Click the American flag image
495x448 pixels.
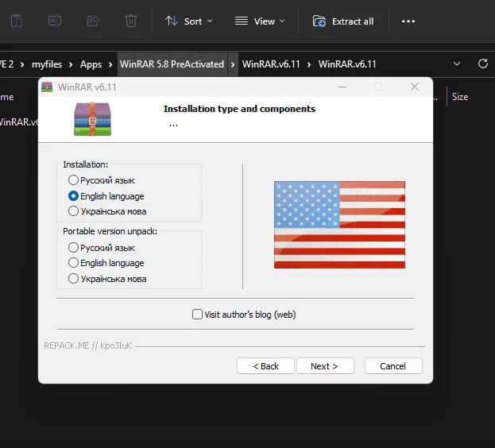click(339, 225)
